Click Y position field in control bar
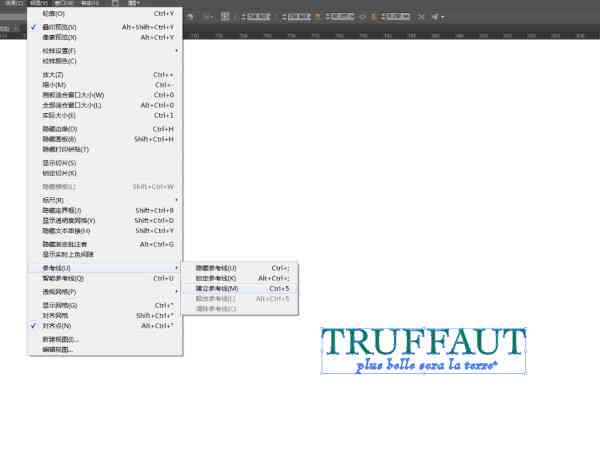Screen dimensions: 600x462 (299, 17)
